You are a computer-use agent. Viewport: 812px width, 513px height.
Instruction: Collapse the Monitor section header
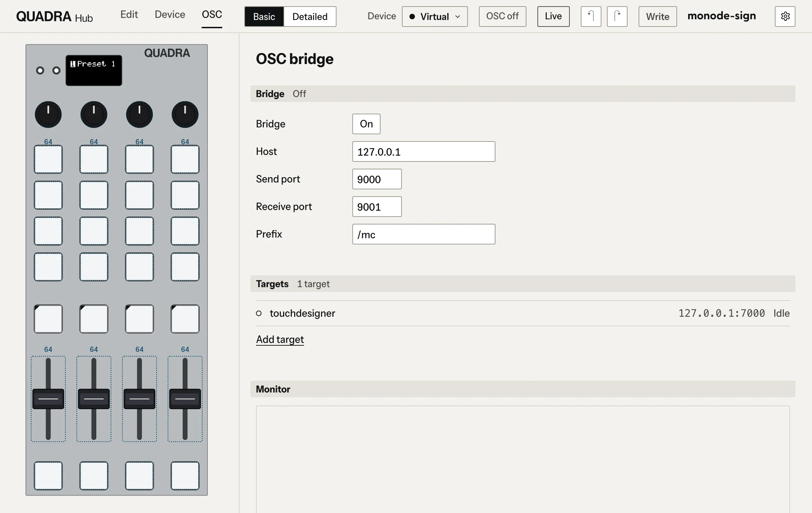(523, 389)
